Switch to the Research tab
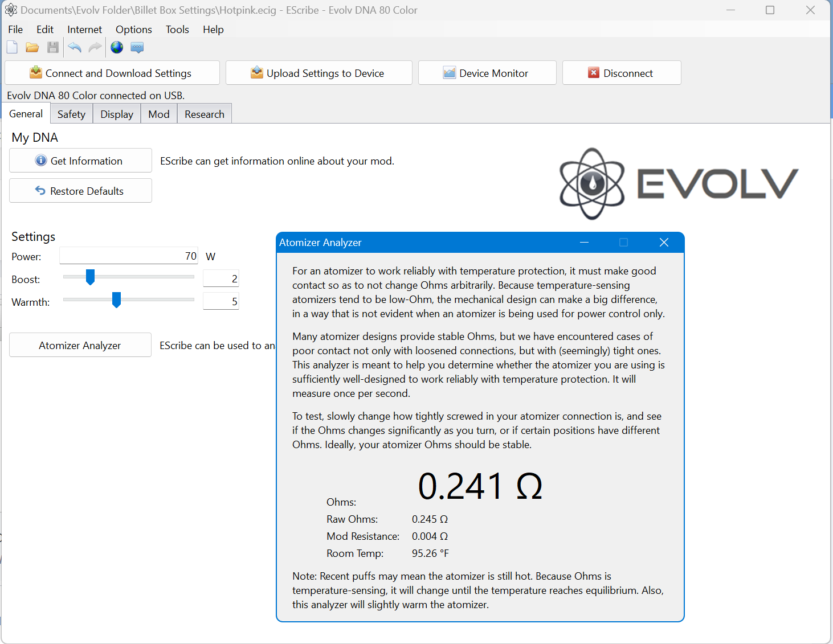This screenshot has height=644, width=833. (x=205, y=114)
